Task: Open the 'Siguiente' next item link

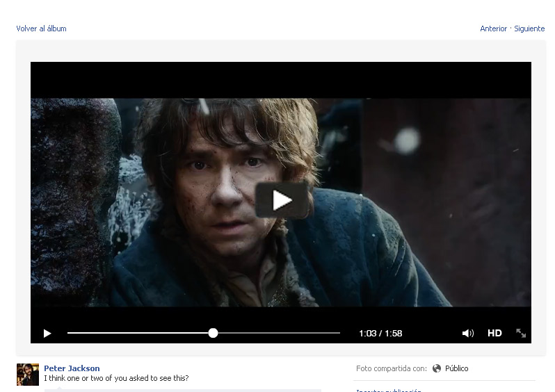Action: click(529, 28)
